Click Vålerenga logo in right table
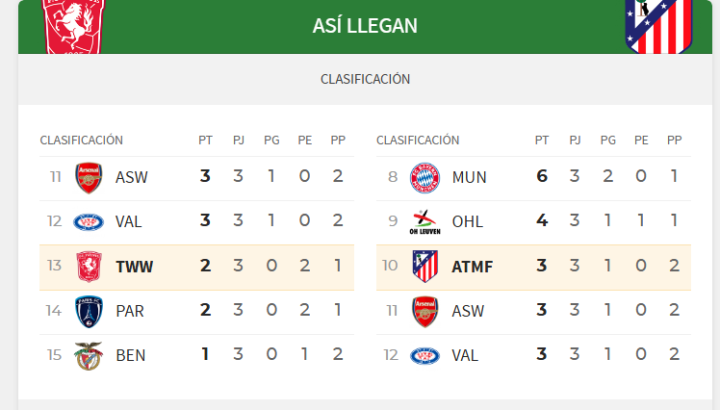The height and width of the screenshot is (410, 720). click(x=425, y=356)
